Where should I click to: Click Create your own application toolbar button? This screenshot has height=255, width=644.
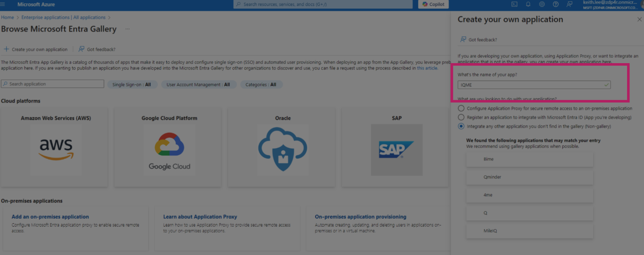click(36, 49)
